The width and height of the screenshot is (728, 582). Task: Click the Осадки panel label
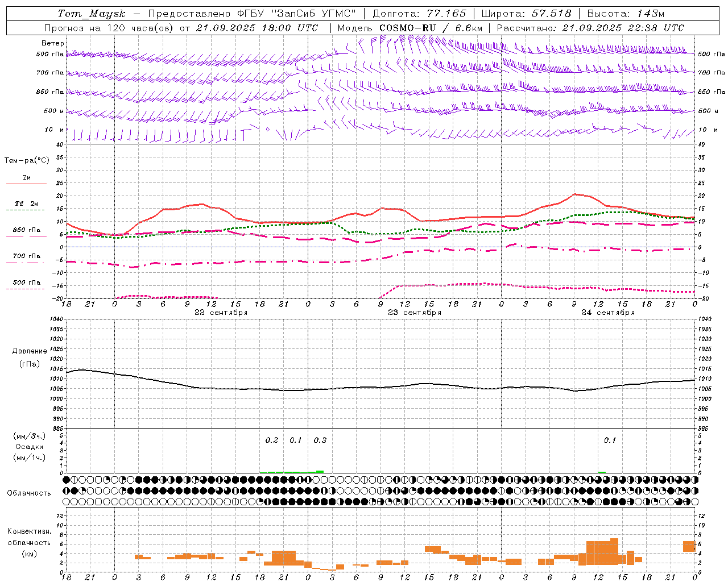coord(30,447)
